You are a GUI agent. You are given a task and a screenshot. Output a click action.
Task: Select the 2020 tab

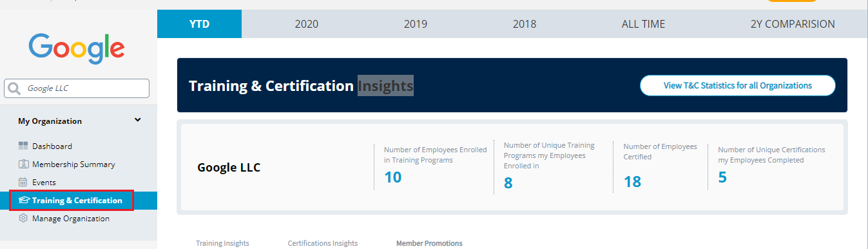(x=307, y=25)
